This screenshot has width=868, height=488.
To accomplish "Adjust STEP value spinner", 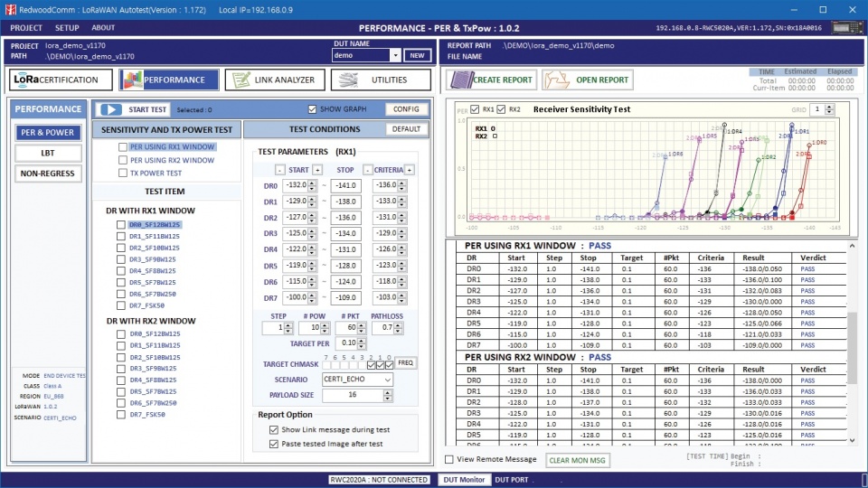I will (x=288, y=328).
